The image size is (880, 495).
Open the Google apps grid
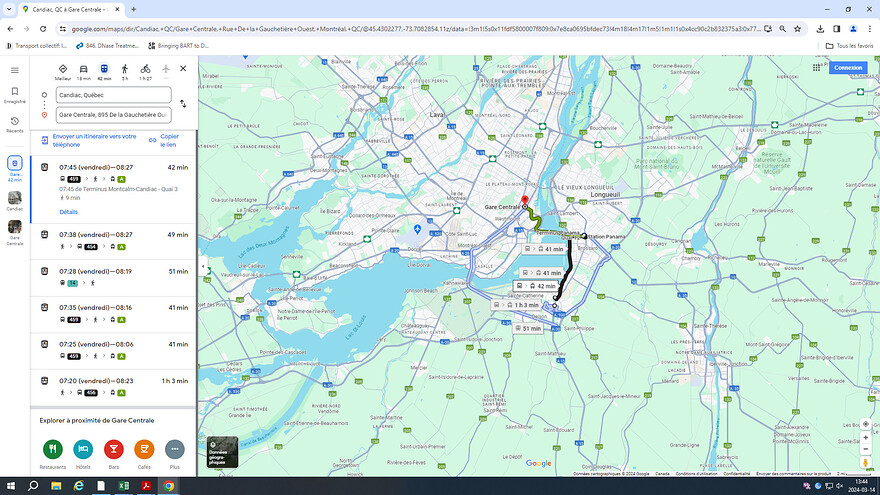(816, 67)
